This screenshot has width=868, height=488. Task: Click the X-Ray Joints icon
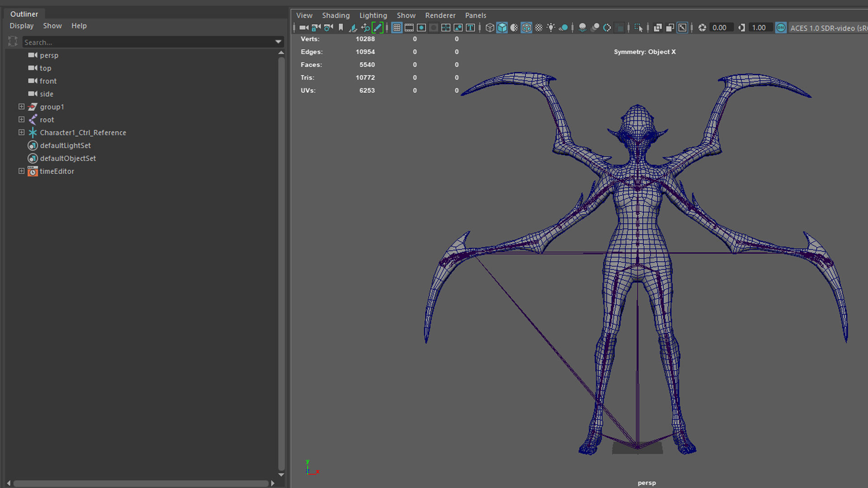(682, 28)
